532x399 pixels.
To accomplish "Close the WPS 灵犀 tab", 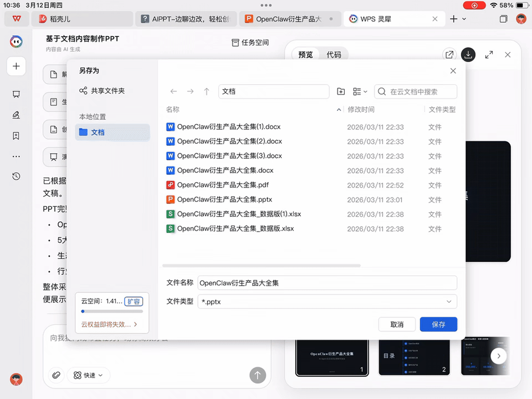I will tap(434, 19).
